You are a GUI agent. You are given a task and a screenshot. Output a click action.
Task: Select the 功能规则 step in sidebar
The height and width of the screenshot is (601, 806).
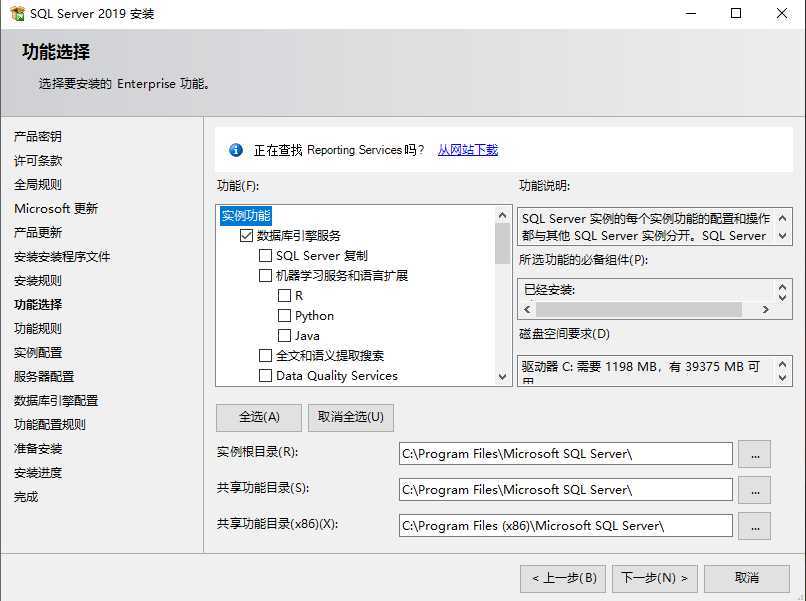point(38,329)
